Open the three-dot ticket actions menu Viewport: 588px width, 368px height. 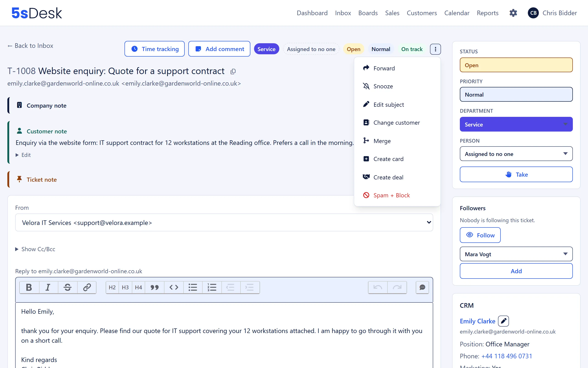[435, 49]
